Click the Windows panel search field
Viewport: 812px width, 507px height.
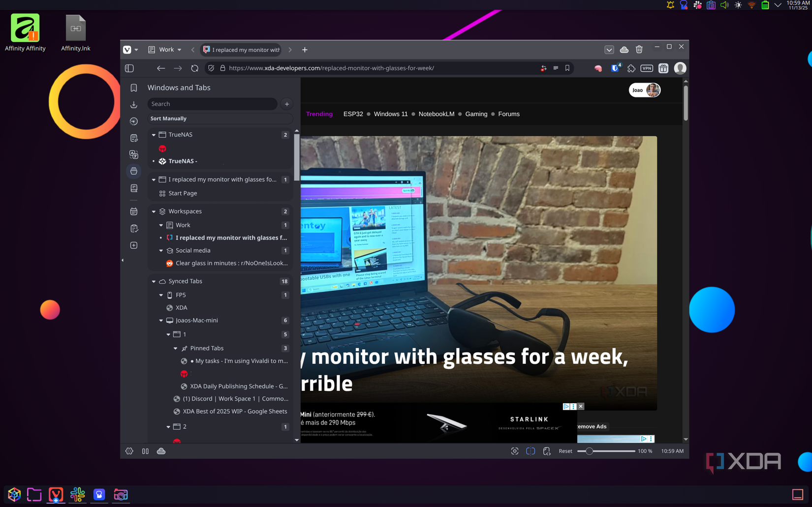212,104
